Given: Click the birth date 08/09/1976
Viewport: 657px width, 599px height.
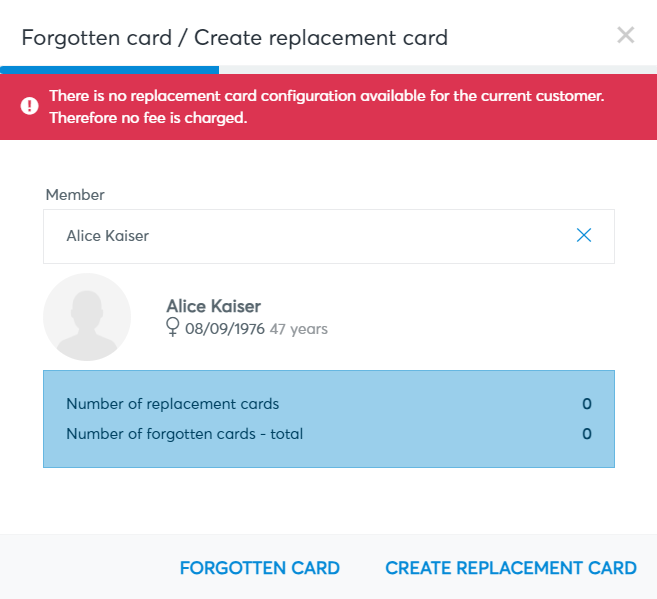Looking at the screenshot, I should pos(225,329).
